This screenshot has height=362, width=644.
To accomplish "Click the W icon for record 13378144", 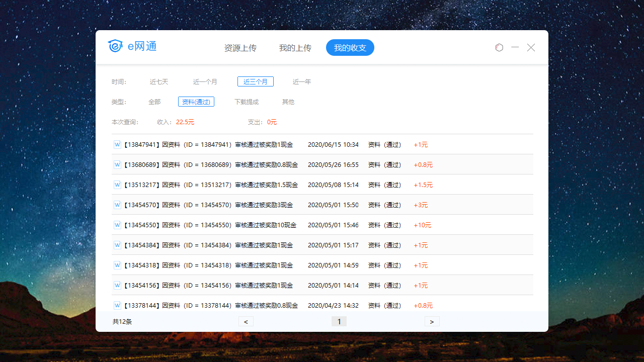I will (x=117, y=305).
